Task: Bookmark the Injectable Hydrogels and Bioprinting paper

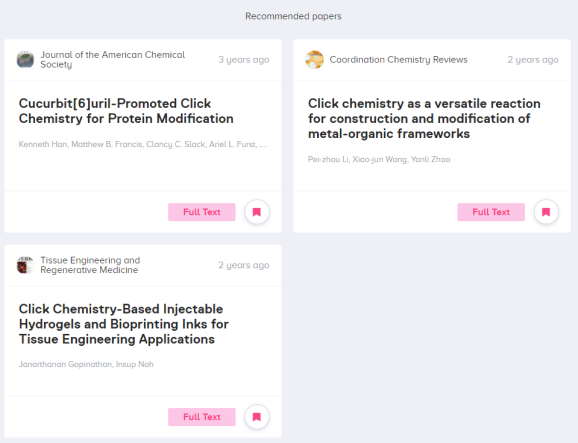Action: [x=257, y=417]
